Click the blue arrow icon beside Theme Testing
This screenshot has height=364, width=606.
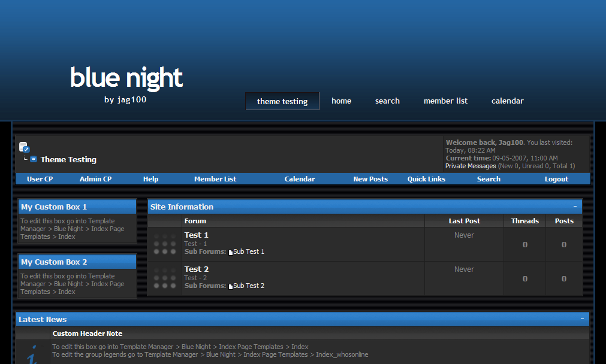pos(34,159)
